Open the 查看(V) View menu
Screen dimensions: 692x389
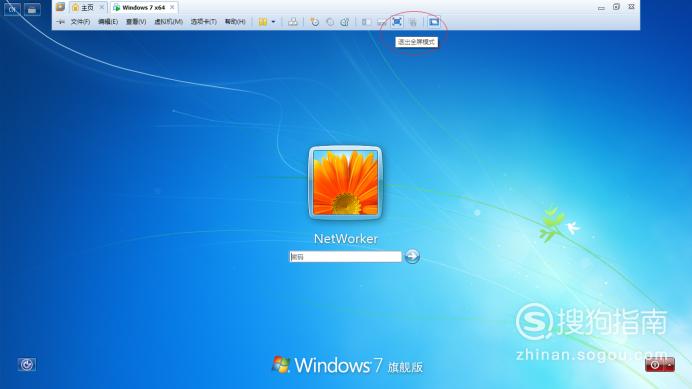click(136, 22)
